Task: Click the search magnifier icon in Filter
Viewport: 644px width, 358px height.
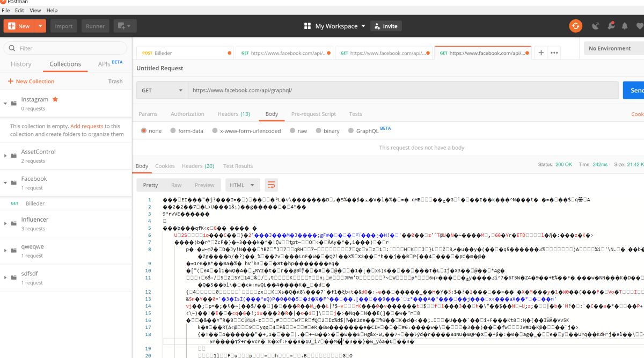Action: point(12,48)
